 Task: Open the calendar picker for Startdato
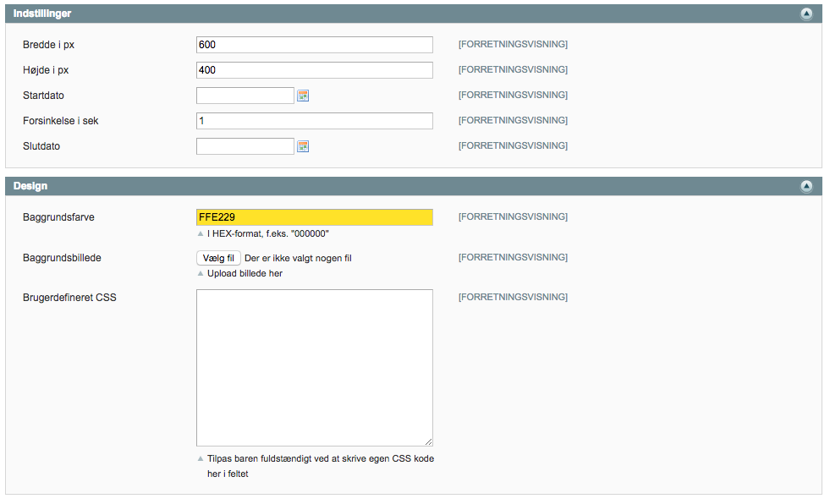click(303, 96)
